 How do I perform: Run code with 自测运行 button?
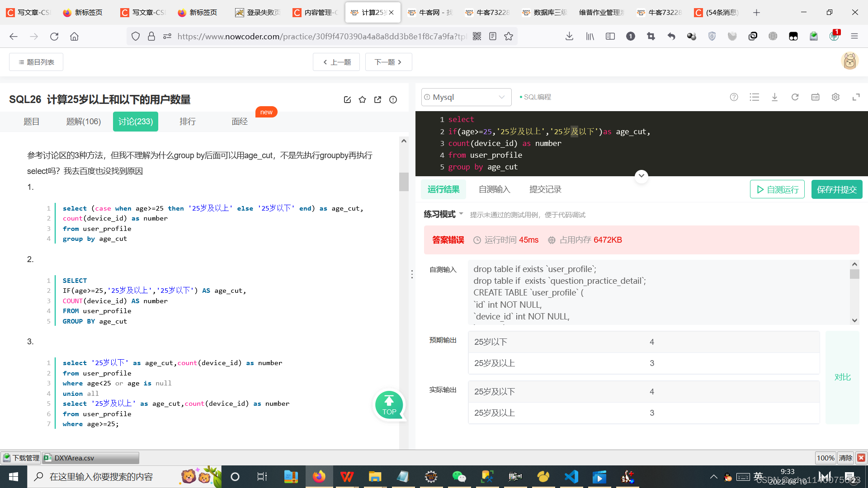777,189
